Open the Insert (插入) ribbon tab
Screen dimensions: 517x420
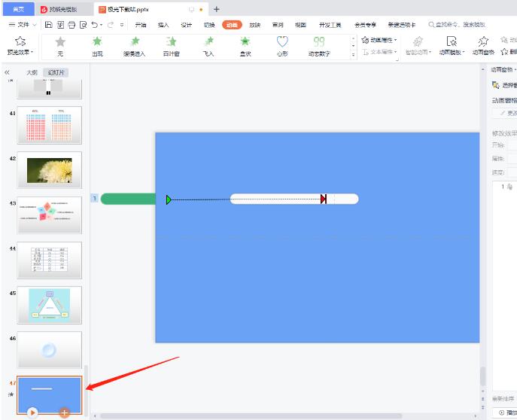click(163, 25)
